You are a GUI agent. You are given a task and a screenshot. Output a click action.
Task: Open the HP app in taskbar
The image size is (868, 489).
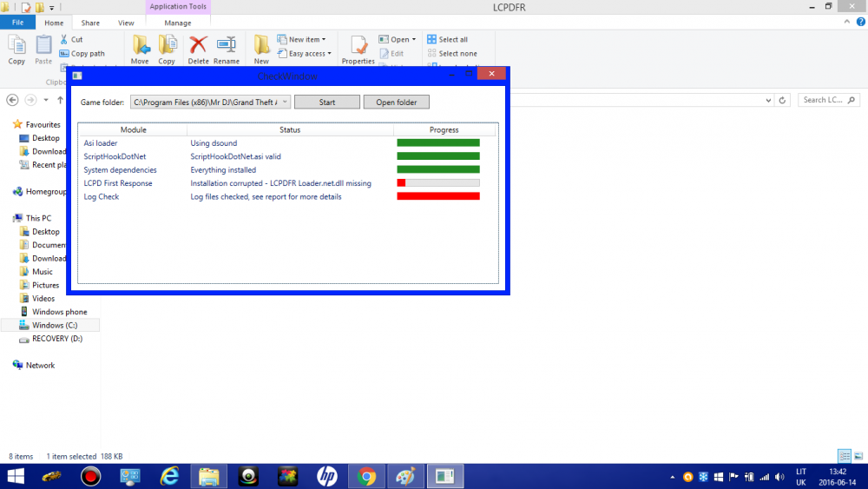pyautogui.click(x=326, y=476)
